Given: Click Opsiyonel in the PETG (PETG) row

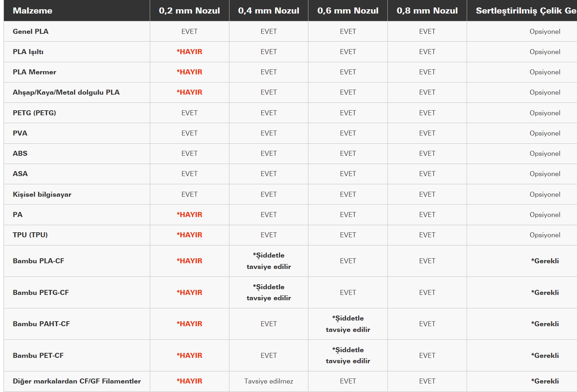Looking at the screenshot, I should tap(545, 113).
